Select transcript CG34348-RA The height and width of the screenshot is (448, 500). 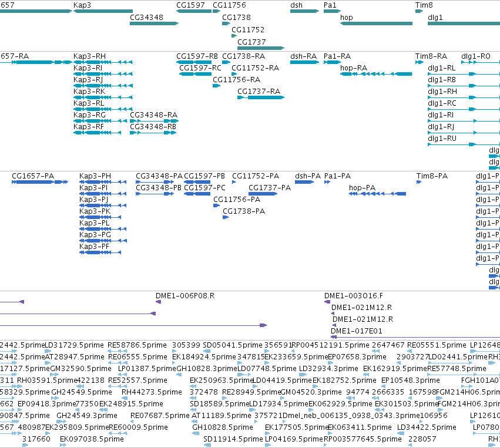(154, 121)
